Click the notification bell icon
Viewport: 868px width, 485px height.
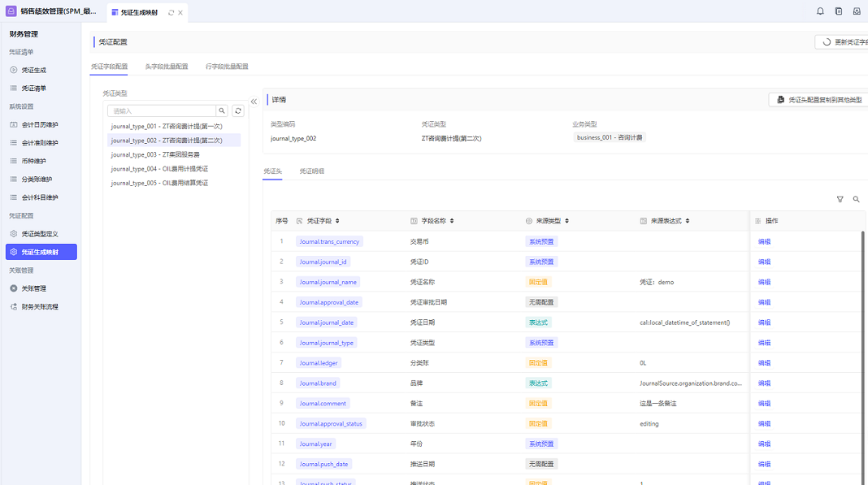click(x=819, y=11)
